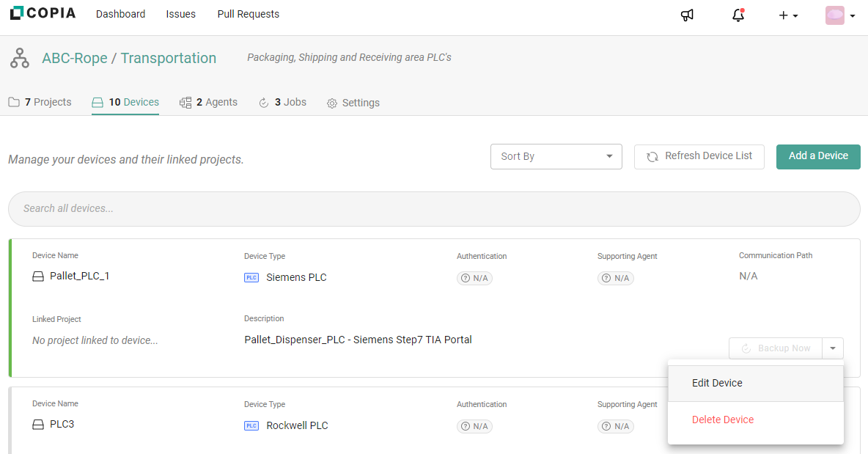Open the announcements megaphone icon

click(x=687, y=15)
